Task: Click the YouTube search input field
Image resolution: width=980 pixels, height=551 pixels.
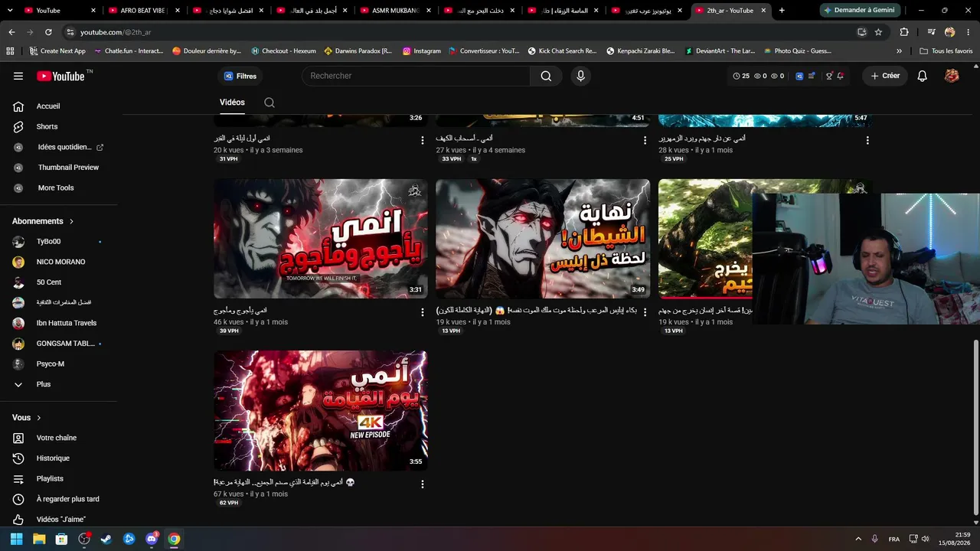Action: tap(416, 76)
